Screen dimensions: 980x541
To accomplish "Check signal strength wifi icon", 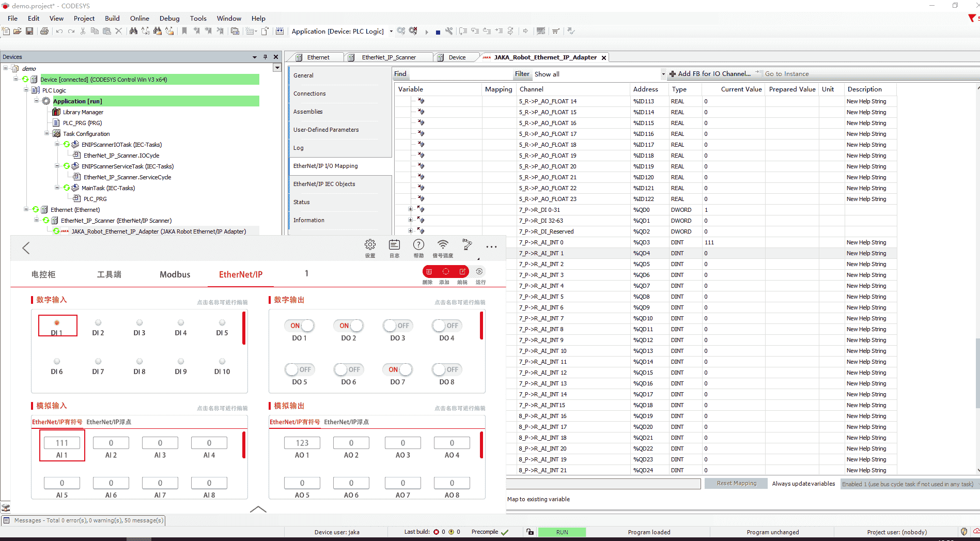I will coord(443,245).
